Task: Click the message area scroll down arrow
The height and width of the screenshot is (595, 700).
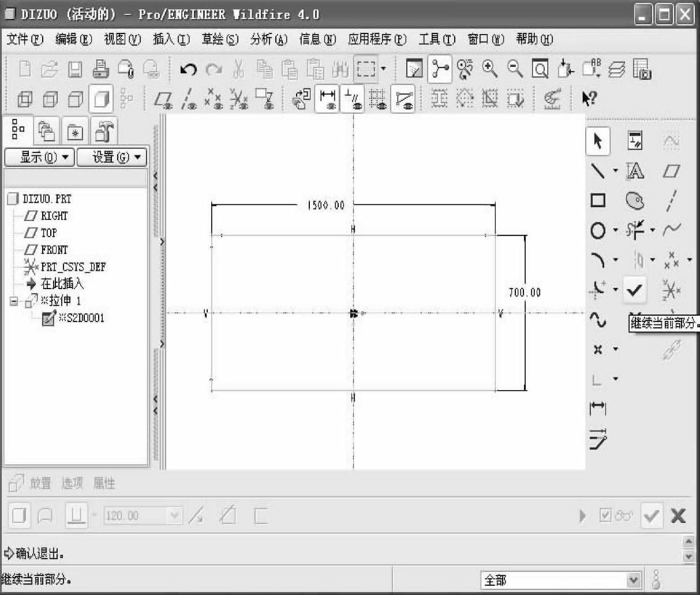Action: (688, 556)
